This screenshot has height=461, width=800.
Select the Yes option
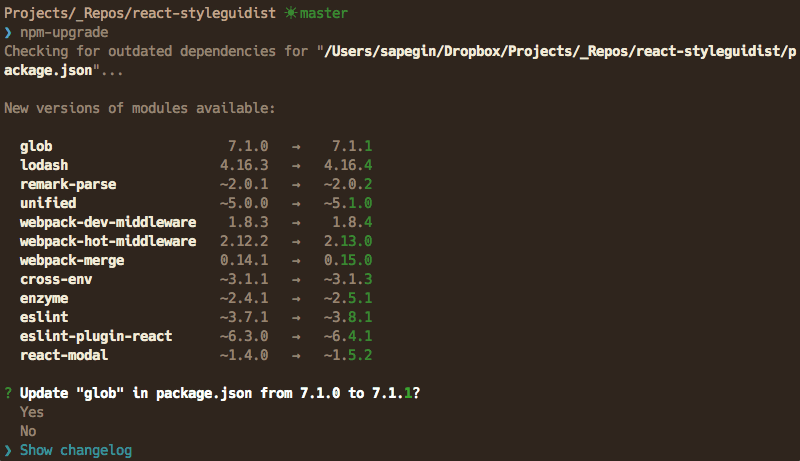pos(32,412)
